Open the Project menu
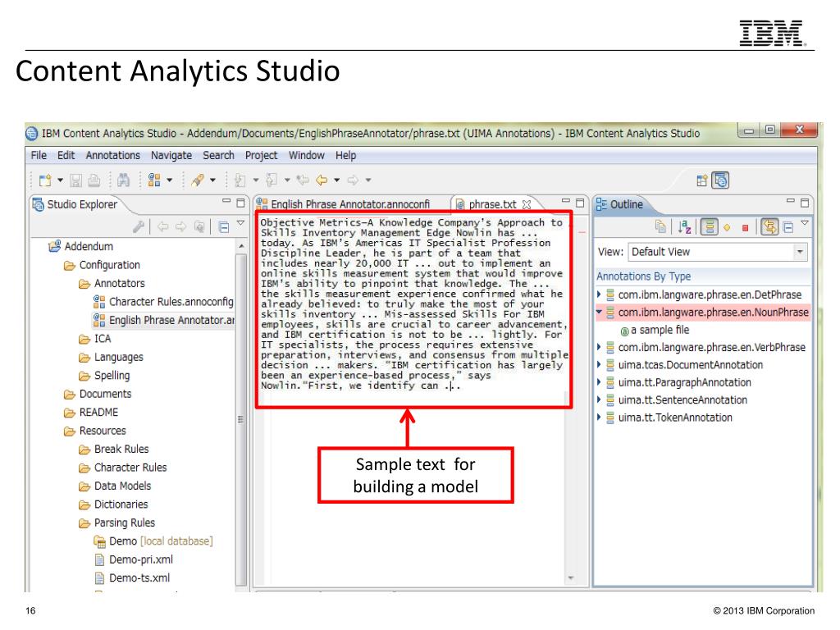 (262, 155)
